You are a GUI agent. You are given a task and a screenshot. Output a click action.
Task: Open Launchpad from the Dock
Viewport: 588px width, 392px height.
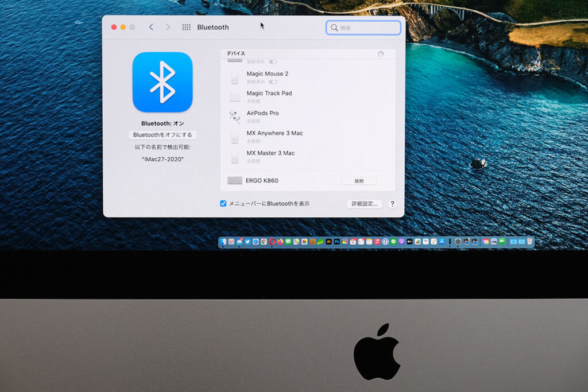point(231,242)
